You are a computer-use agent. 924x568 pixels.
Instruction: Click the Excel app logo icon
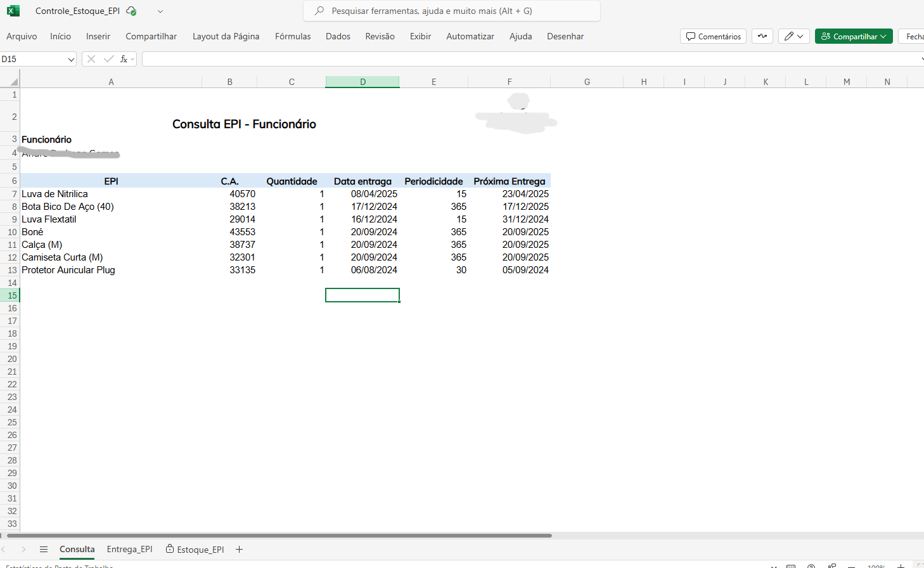tap(13, 11)
